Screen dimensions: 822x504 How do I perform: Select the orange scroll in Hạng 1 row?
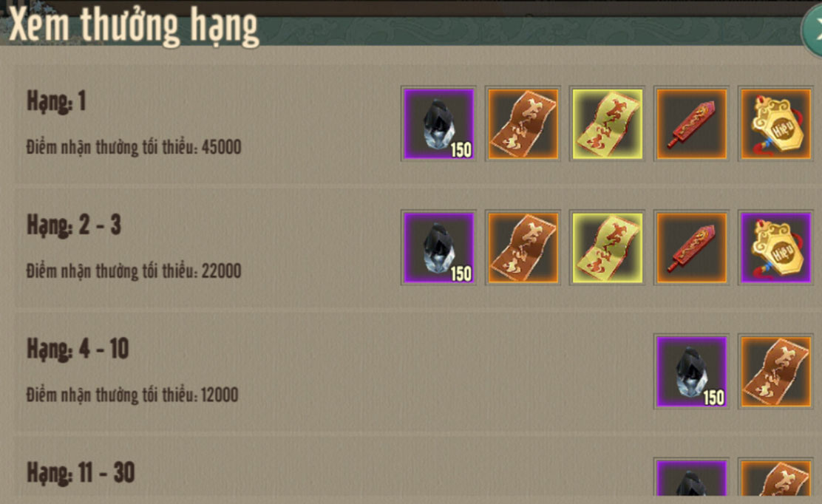point(523,123)
